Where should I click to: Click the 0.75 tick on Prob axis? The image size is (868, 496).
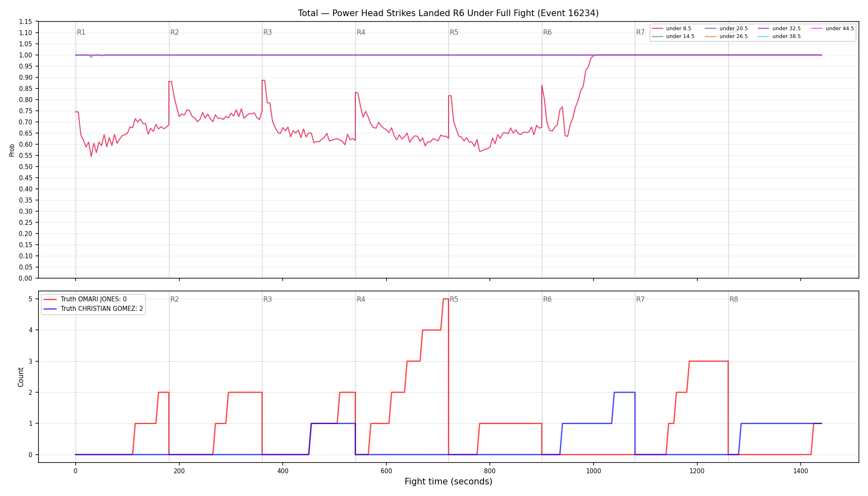tap(26, 111)
